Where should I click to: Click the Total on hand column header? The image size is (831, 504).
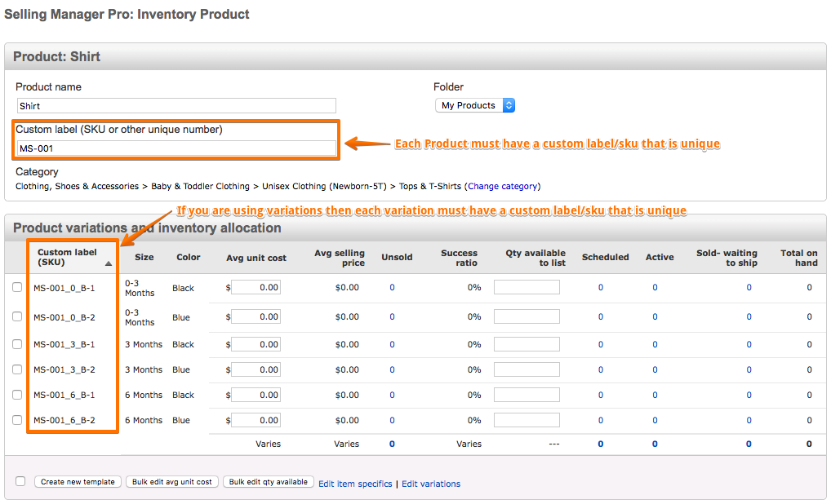[799, 258]
